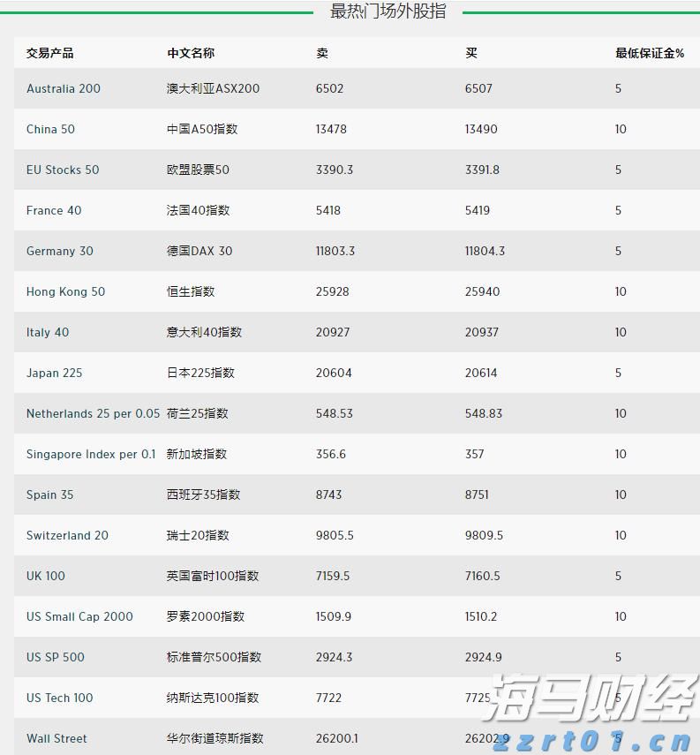
Task: Click US Small Cap 2000 link
Action: pyautogui.click(x=79, y=616)
